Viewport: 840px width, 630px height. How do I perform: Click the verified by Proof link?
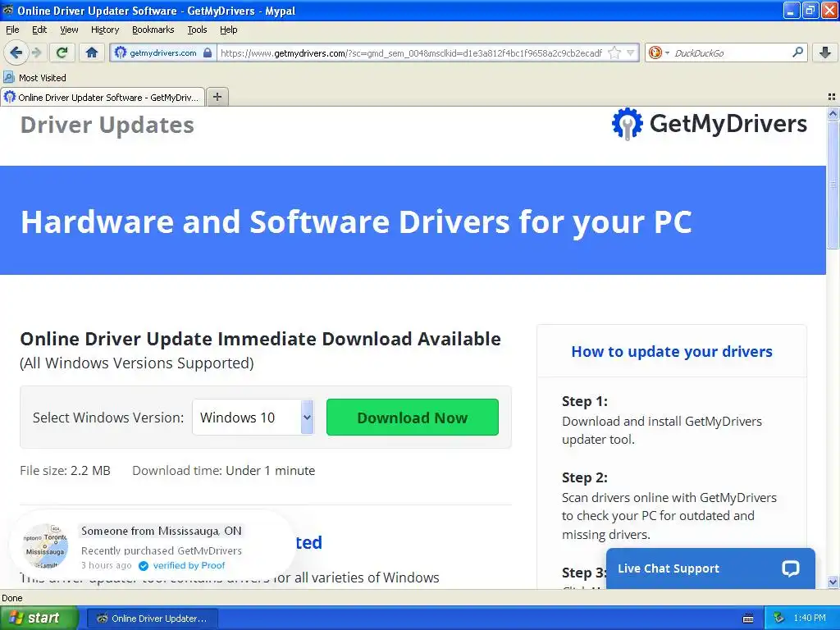[x=189, y=566]
